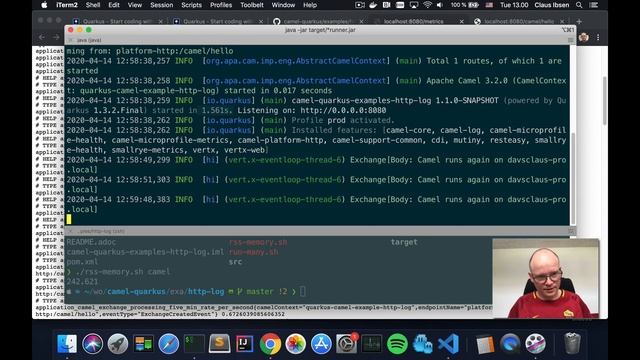
Task: Open the Toolbelt menu
Action: (x=252, y=5)
